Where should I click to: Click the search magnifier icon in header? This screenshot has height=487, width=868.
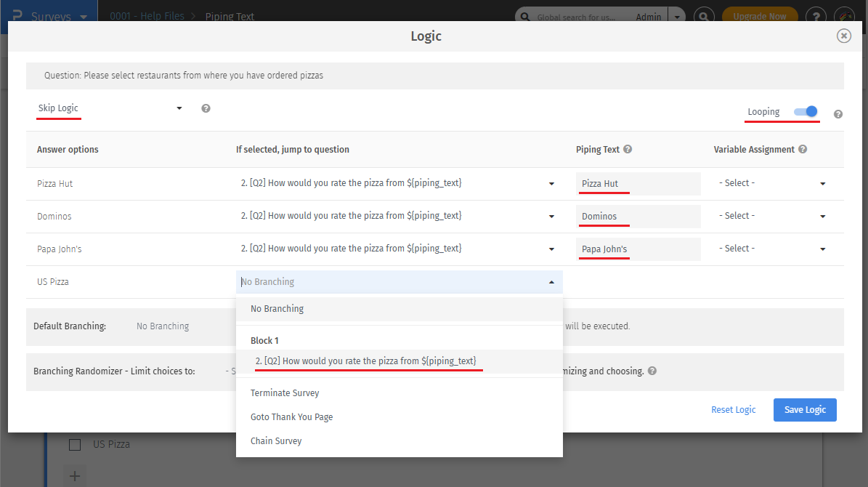[x=704, y=17]
